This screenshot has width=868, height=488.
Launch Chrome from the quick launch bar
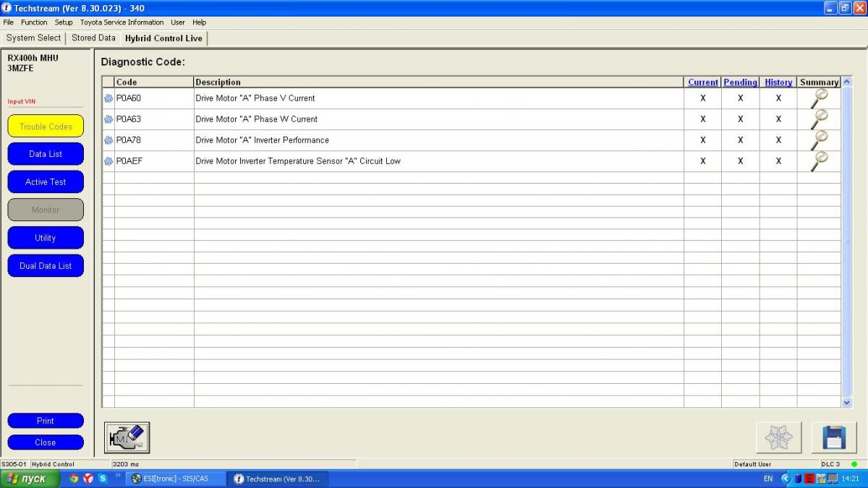point(74,479)
